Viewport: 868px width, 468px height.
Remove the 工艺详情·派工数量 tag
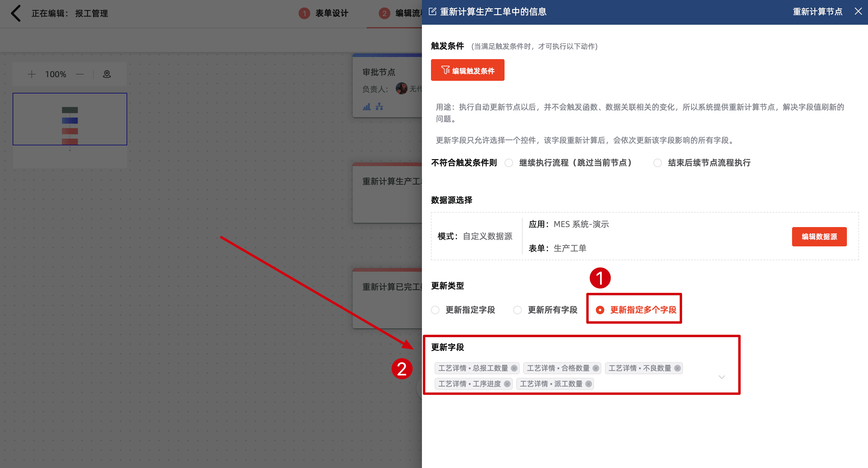point(589,384)
